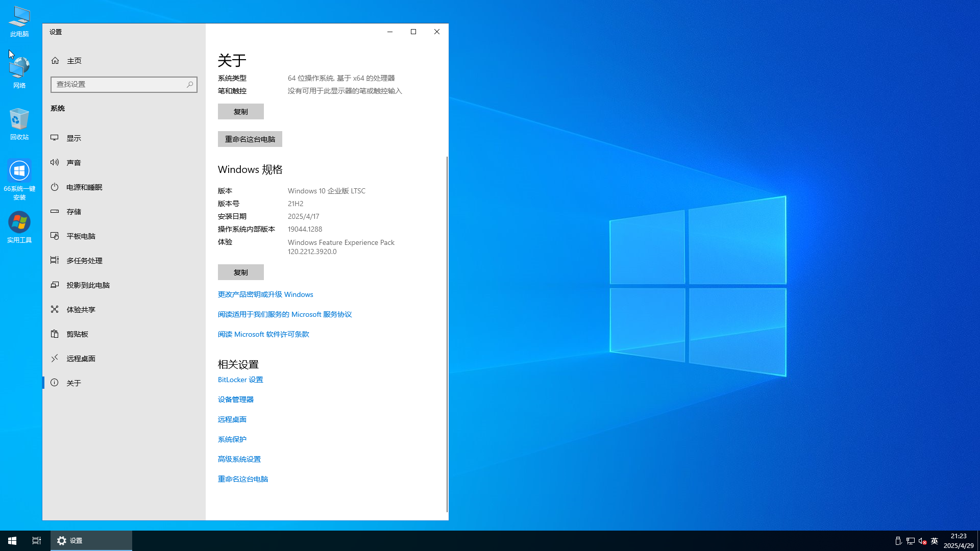Click the muted volume tray icon
The image size is (980, 551).
pyautogui.click(x=922, y=541)
